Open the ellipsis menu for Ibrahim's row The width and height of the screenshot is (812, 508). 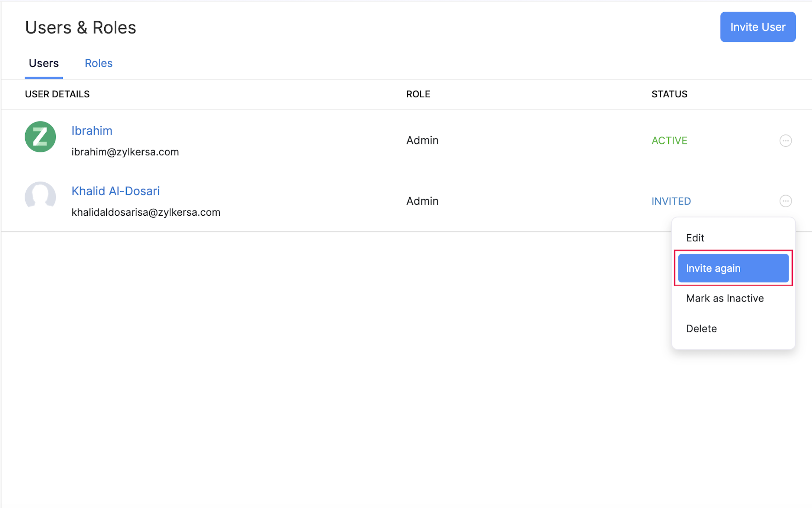point(786,140)
